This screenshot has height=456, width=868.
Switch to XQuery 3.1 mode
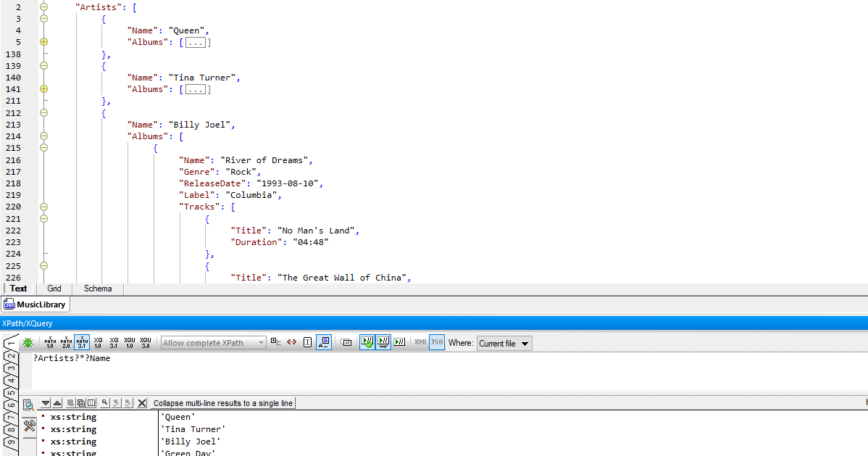[x=114, y=343]
